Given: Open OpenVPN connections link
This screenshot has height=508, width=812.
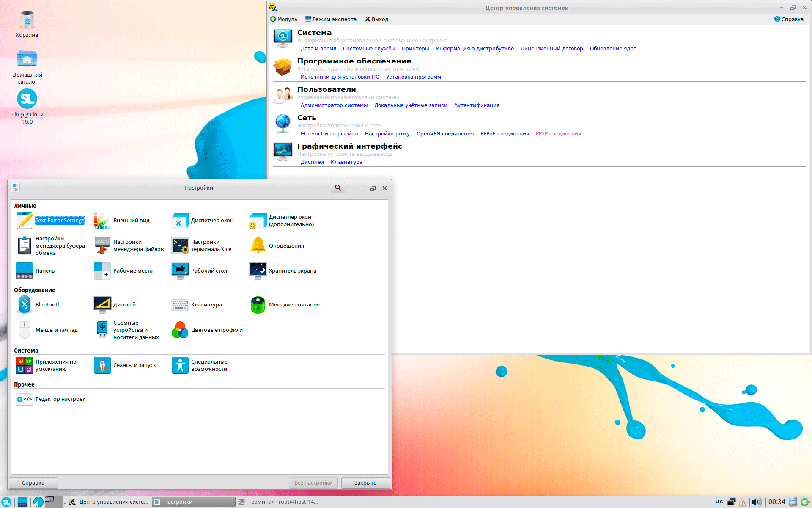Looking at the screenshot, I should point(445,134).
